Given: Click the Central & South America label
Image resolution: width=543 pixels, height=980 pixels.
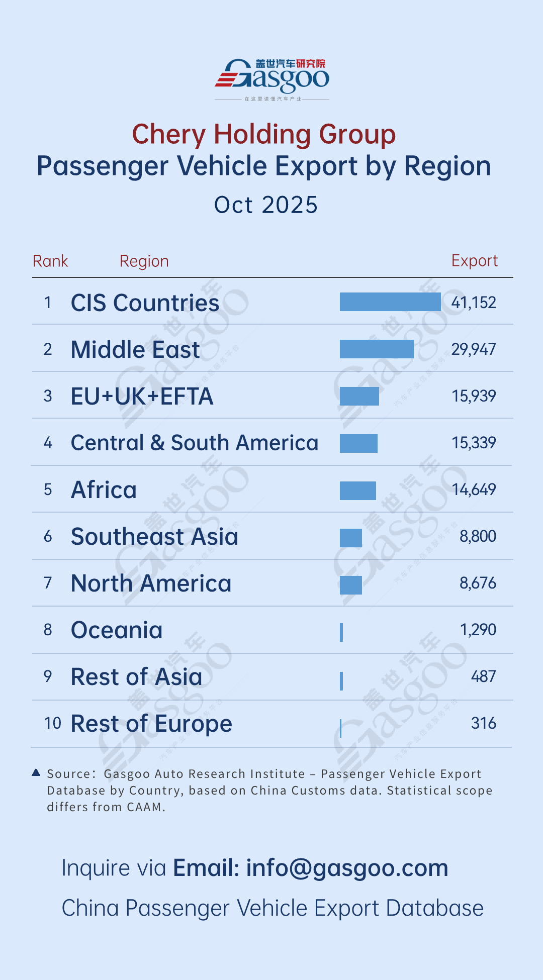Looking at the screenshot, I should (195, 443).
